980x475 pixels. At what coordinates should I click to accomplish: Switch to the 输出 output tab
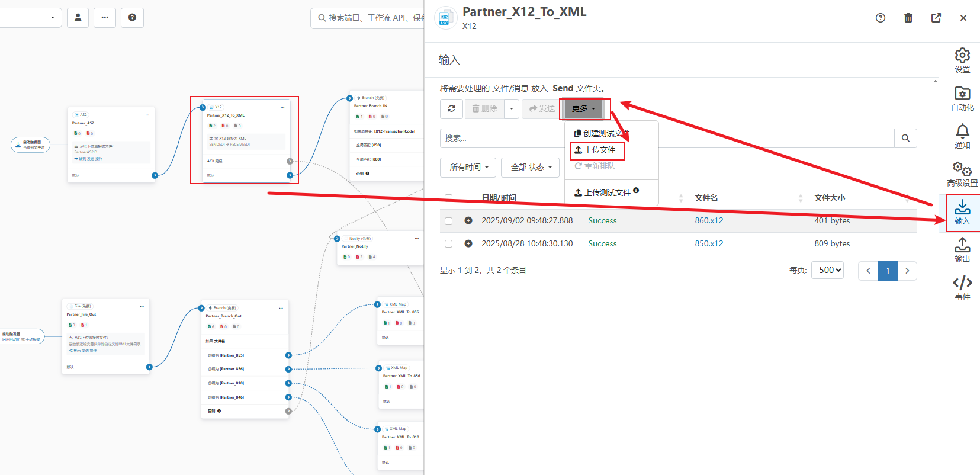pos(962,250)
